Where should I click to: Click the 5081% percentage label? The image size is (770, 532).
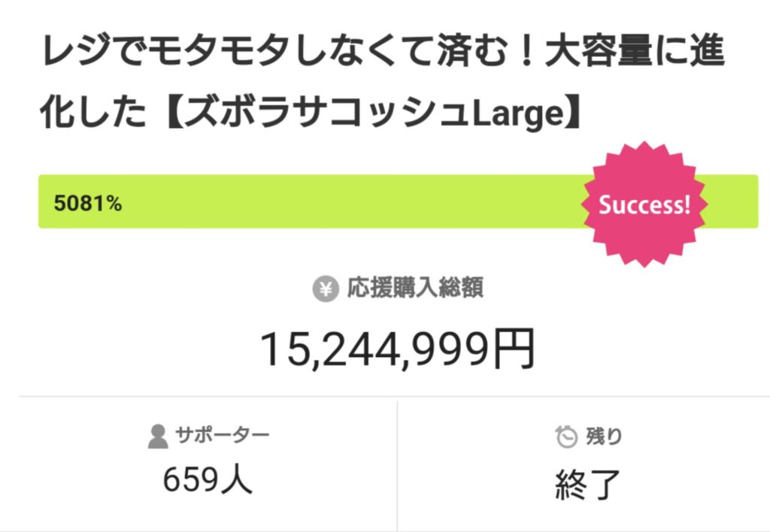point(88,203)
